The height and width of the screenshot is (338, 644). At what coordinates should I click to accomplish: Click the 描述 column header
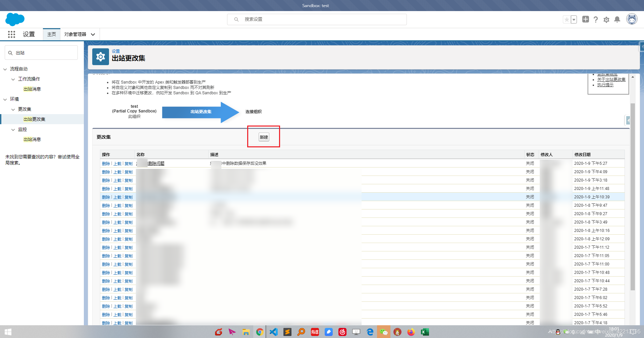point(214,155)
